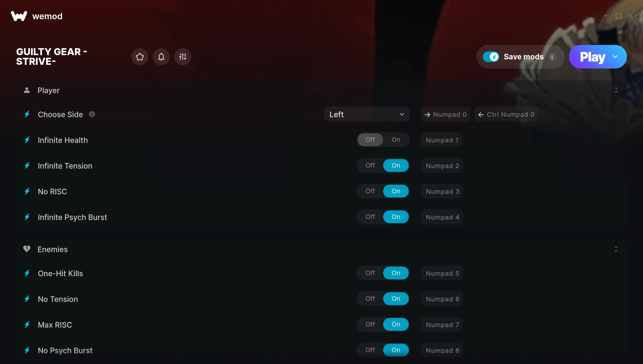
Task: Click the WeMod logo icon
Action: (19, 16)
